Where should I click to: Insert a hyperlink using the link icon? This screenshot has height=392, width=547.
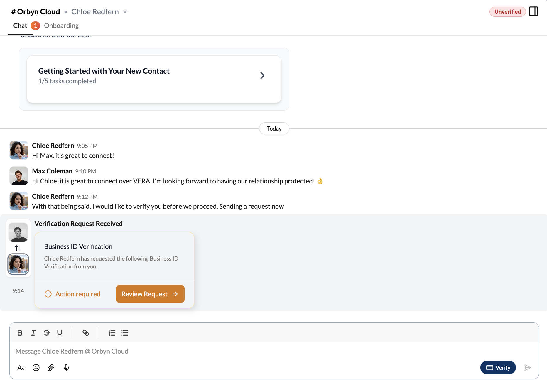[x=86, y=333]
